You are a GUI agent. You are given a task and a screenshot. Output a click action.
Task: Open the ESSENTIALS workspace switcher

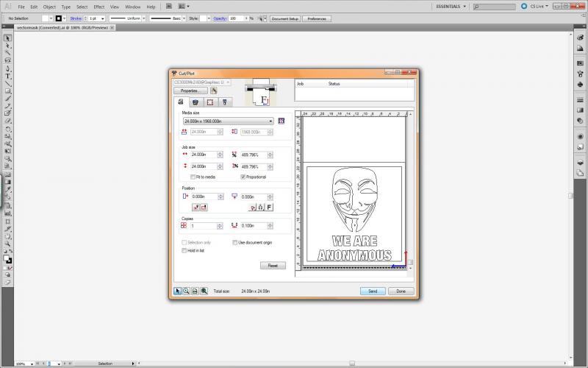point(451,7)
